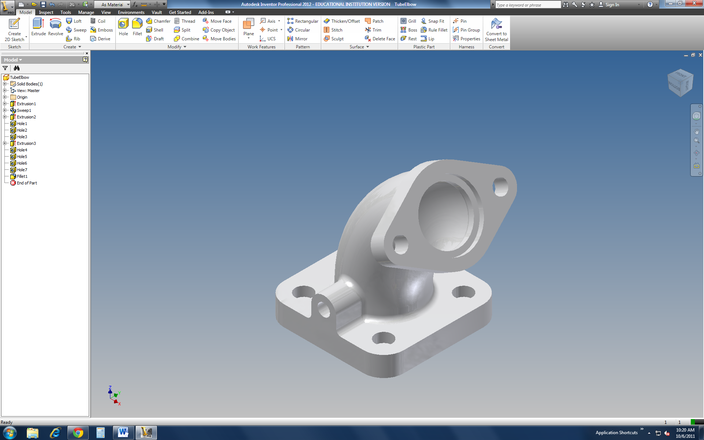Select the UCS tool
The width and height of the screenshot is (704, 440).
[x=268, y=39]
